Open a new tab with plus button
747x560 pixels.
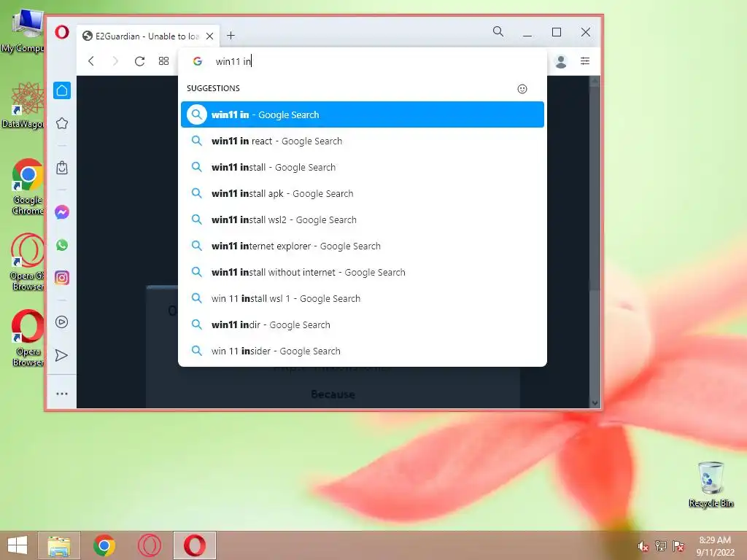pyautogui.click(x=231, y=36)
